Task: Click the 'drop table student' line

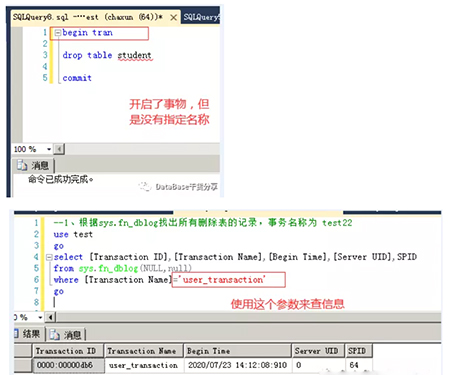Action: pos(107,55)
